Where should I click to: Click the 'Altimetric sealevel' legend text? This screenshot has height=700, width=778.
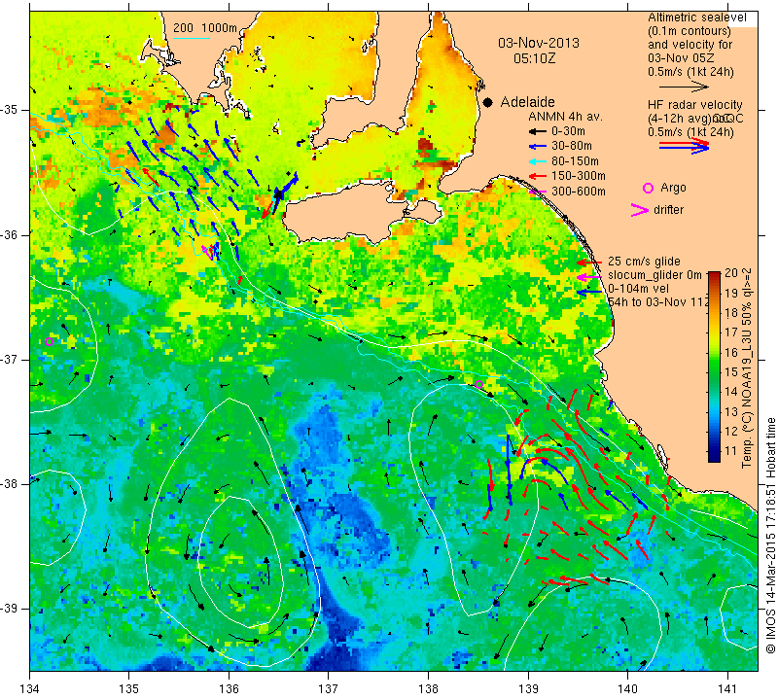[696, 17]
